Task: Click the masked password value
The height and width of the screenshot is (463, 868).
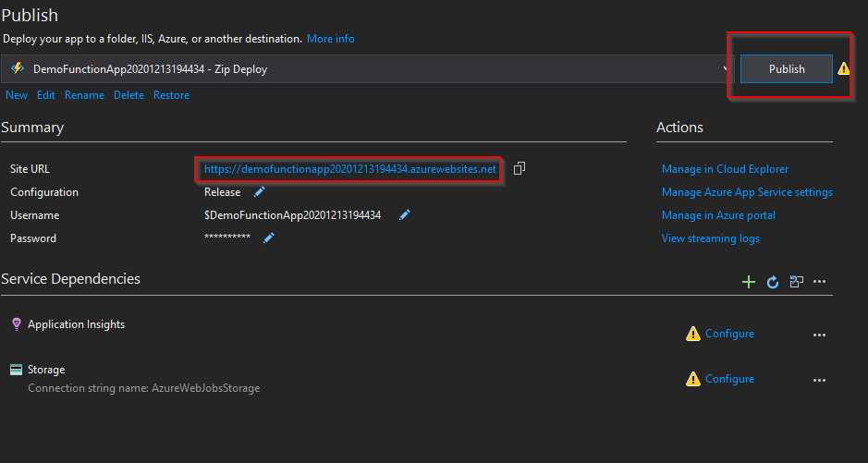Action: (227, 238)
